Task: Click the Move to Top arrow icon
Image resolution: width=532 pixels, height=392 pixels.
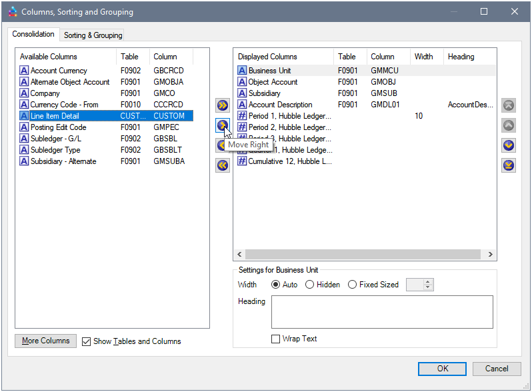Action: (509, 105)
